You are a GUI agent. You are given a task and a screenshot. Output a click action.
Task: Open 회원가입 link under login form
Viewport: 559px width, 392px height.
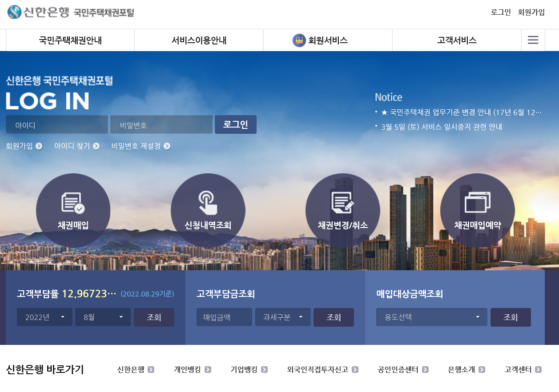(x=20, y=146)
